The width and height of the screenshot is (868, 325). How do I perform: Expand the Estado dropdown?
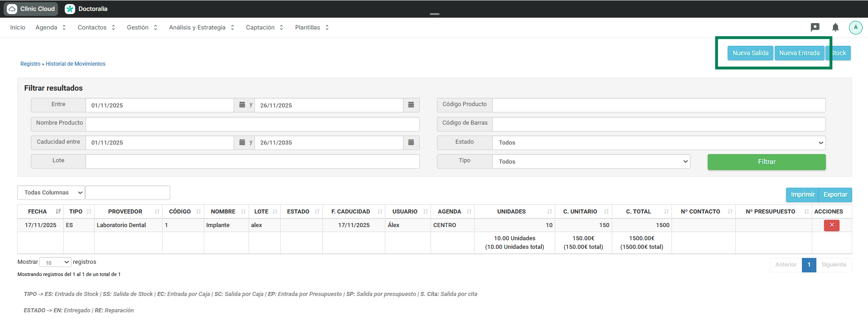click(x=658, y=143)
